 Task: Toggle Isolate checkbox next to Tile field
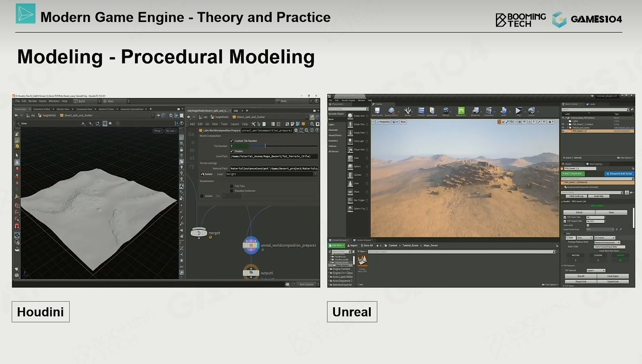(x=202, y=196)
